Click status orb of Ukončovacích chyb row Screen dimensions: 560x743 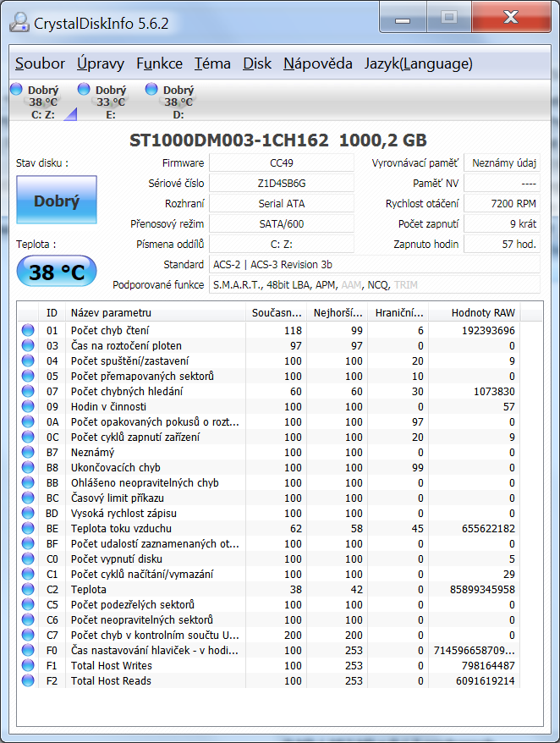[x=28, y=467]
